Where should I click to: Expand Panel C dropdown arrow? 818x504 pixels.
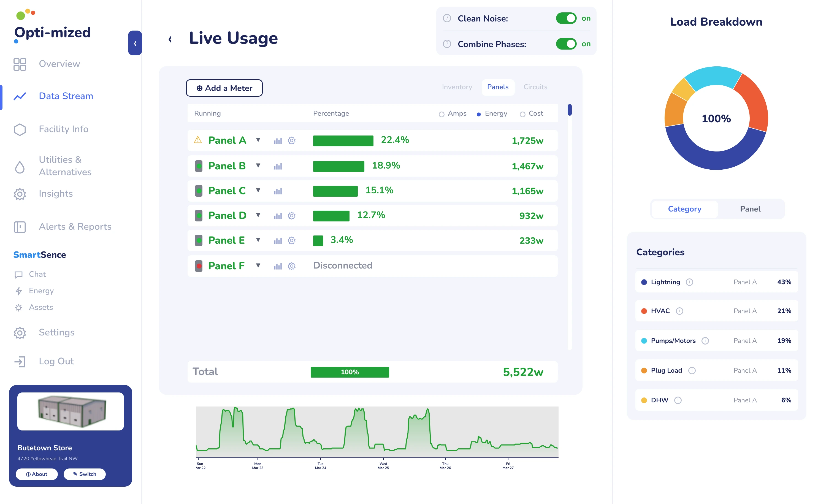click(x=258, y=190)
